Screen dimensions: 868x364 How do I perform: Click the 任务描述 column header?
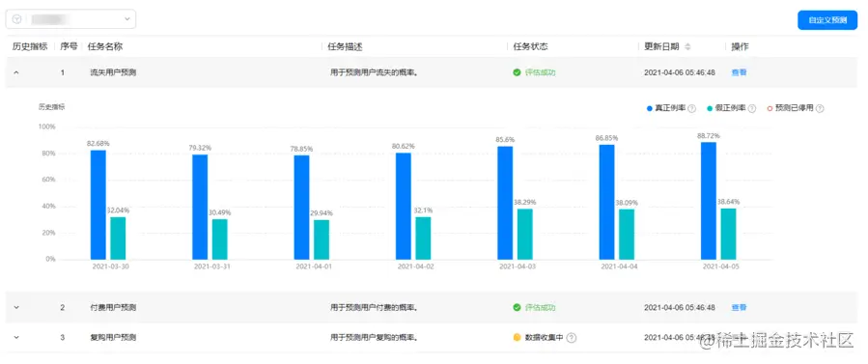coord(345,47)
